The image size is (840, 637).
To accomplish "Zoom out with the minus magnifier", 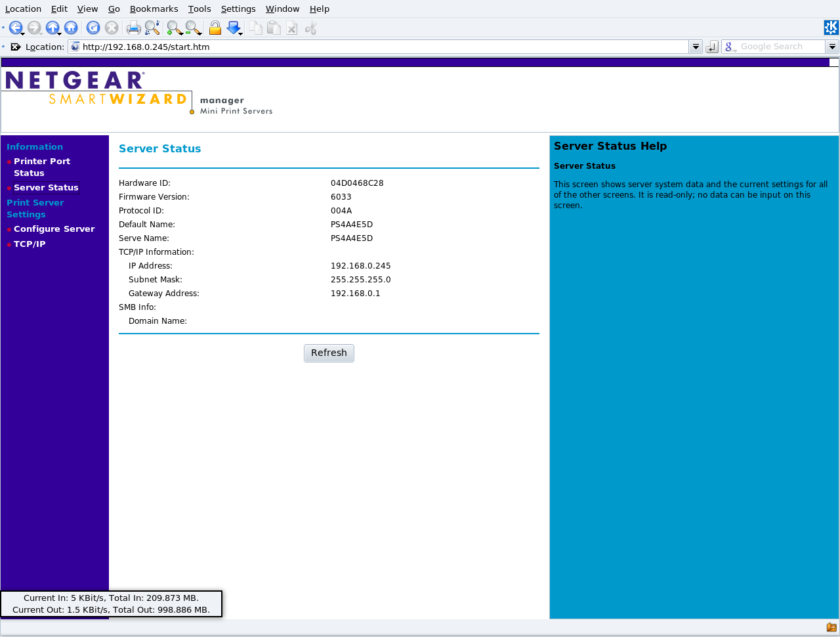I will coord(192,28).
